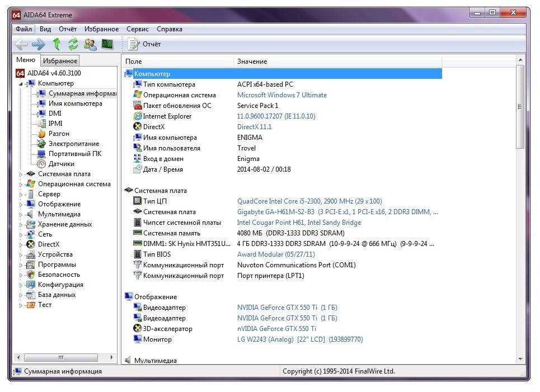540x392 pixels.
Task: Click the right pane vertical scrollbar thumb
Action: point(520,107)
